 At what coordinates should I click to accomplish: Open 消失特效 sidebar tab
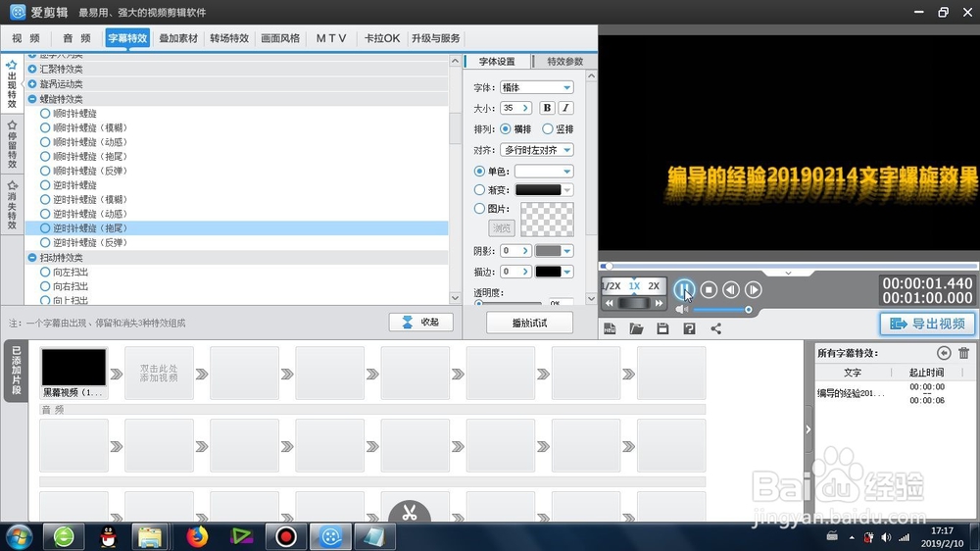[x=12, y=205]
